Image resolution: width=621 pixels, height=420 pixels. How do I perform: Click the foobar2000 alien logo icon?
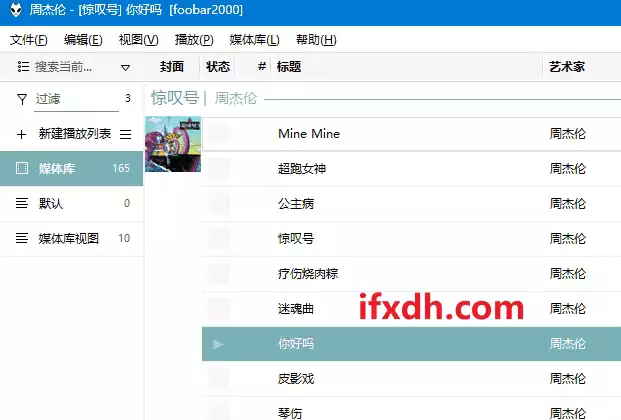click(x=16, y=10)
